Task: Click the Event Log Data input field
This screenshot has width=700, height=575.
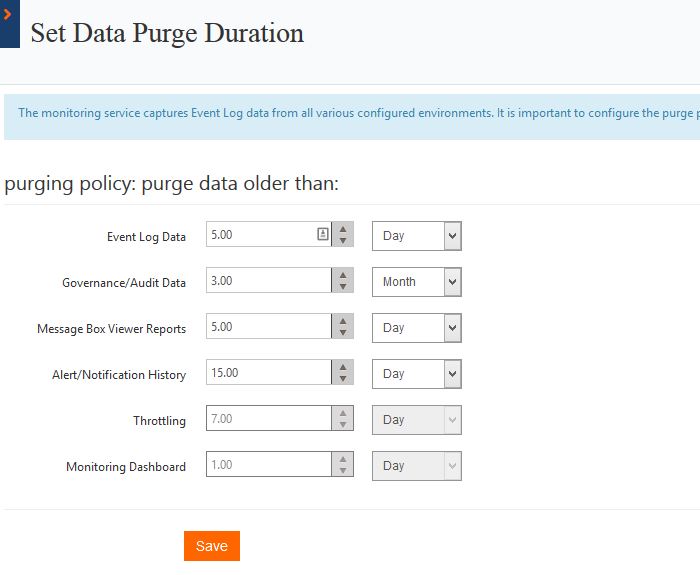Action: (260, 236)
